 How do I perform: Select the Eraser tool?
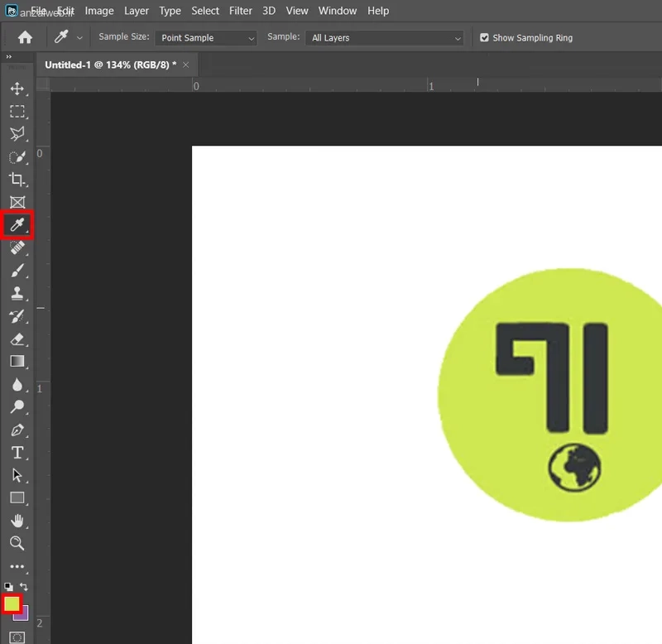[x=17, y=339]
